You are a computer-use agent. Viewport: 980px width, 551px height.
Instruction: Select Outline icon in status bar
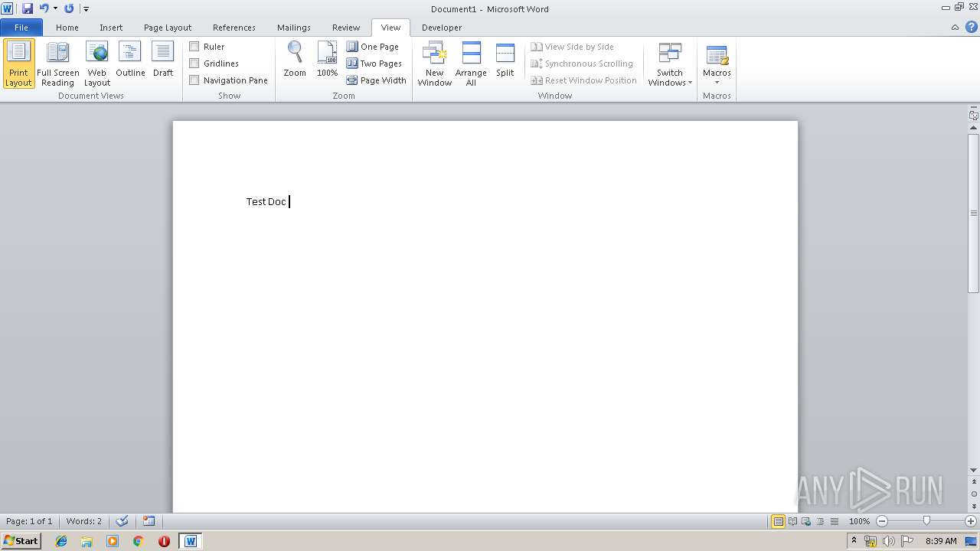click(820, 521)
